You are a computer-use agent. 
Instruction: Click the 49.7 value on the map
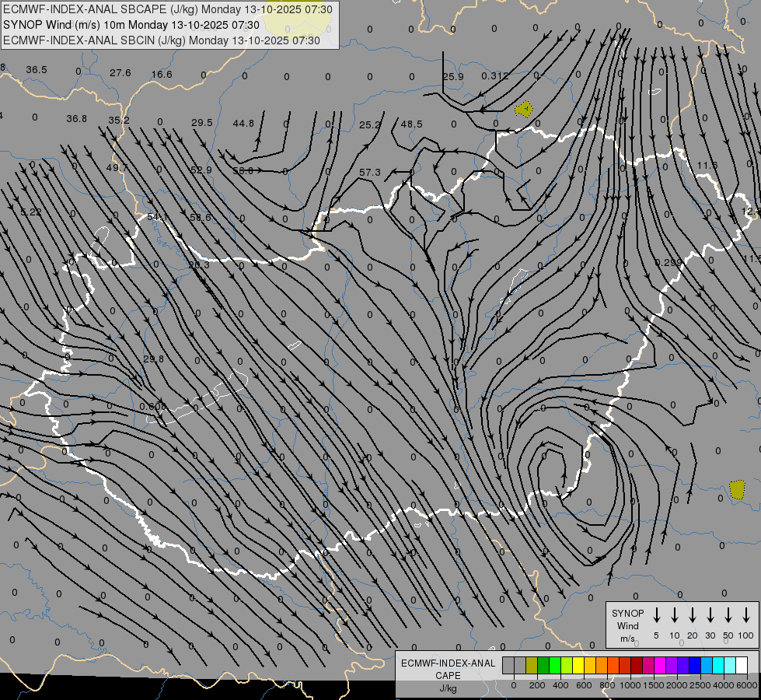click(117, 167)
